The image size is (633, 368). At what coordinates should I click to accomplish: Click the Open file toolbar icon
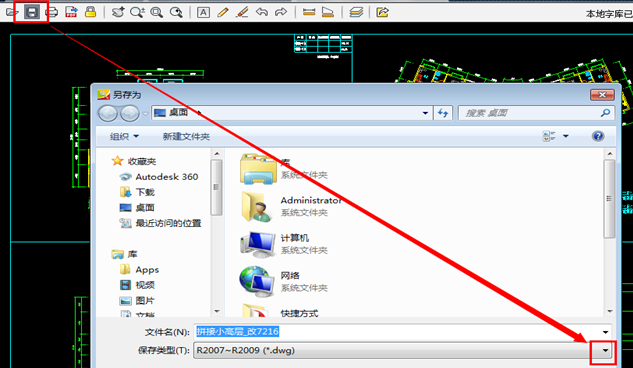(11, 12)
